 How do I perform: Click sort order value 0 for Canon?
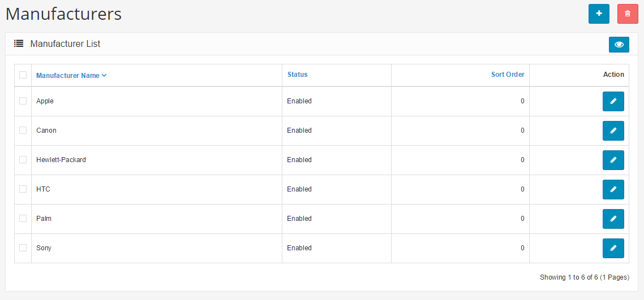[522, 131]
